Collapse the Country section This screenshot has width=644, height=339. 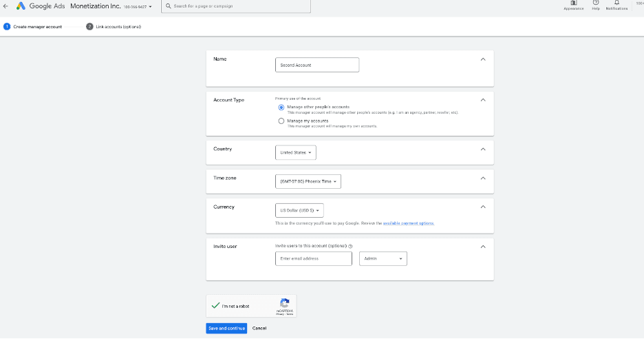[483, 150]
